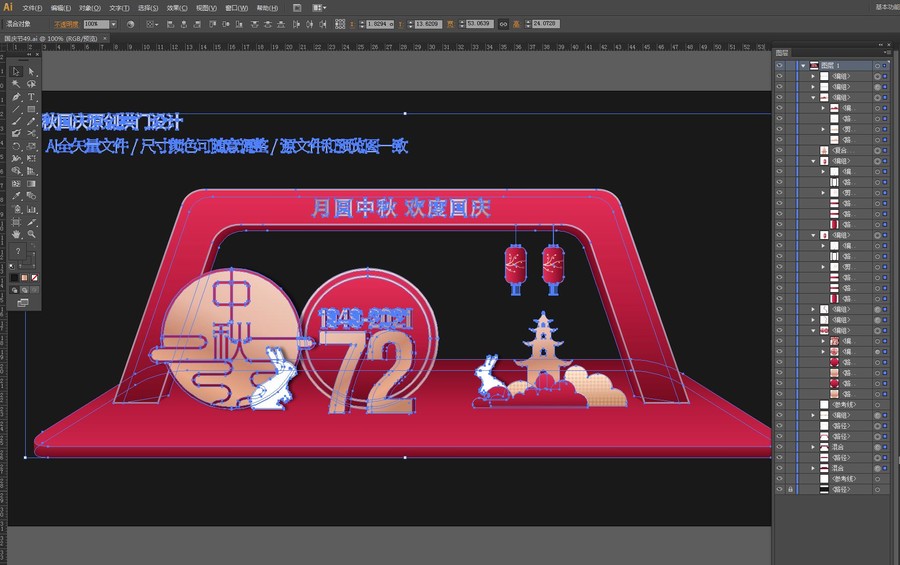Select the Paintbrush tool
This screenshot has width=900, height=565.
(x=16, y=121)
